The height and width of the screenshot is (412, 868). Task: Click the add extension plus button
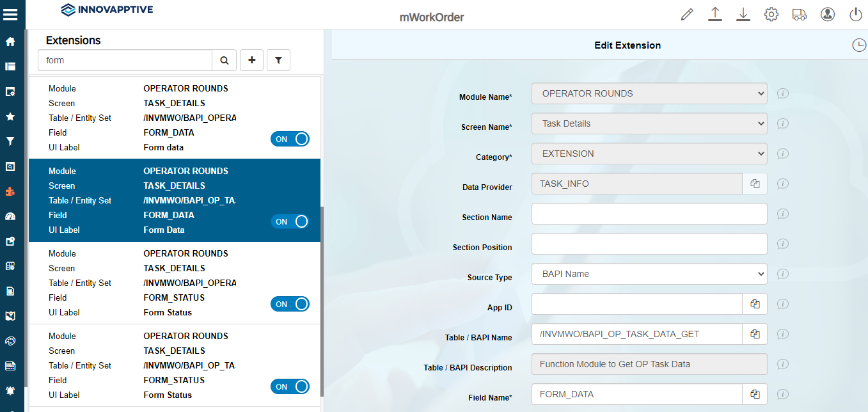pyautogui.click(x=251, y=60)
